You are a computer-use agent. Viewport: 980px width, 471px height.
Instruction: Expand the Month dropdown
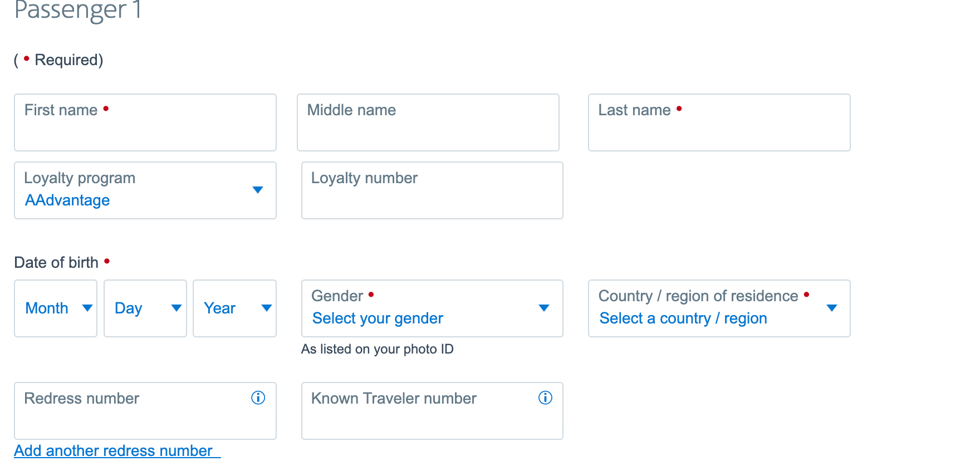(56, 308)
